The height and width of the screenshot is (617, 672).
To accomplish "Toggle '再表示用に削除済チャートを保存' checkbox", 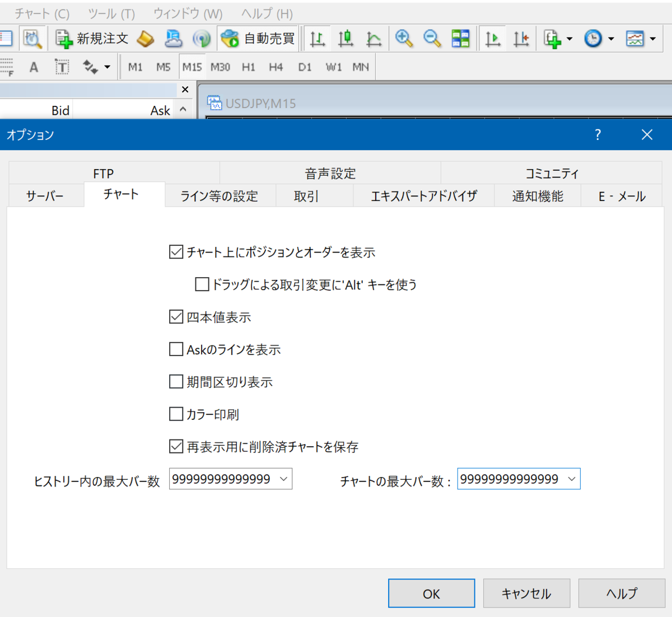I will pyautogui.click(x=176, y=447).
